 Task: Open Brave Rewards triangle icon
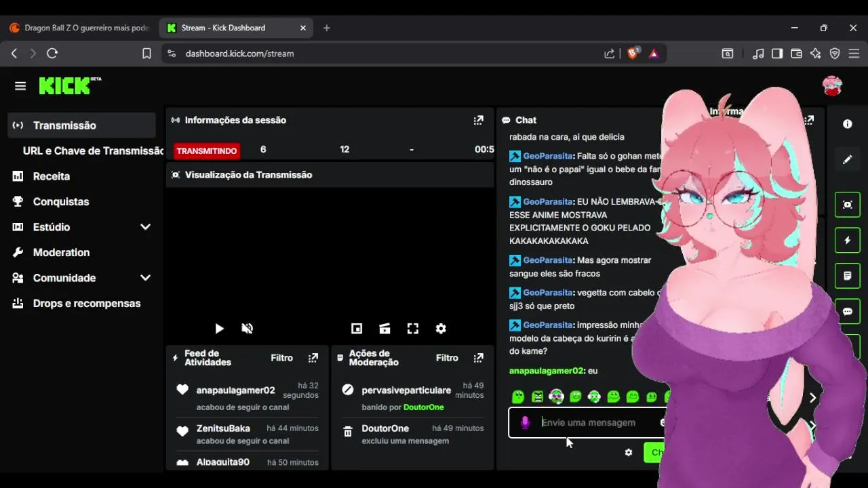pyautogui.click(x=654, y=54)
